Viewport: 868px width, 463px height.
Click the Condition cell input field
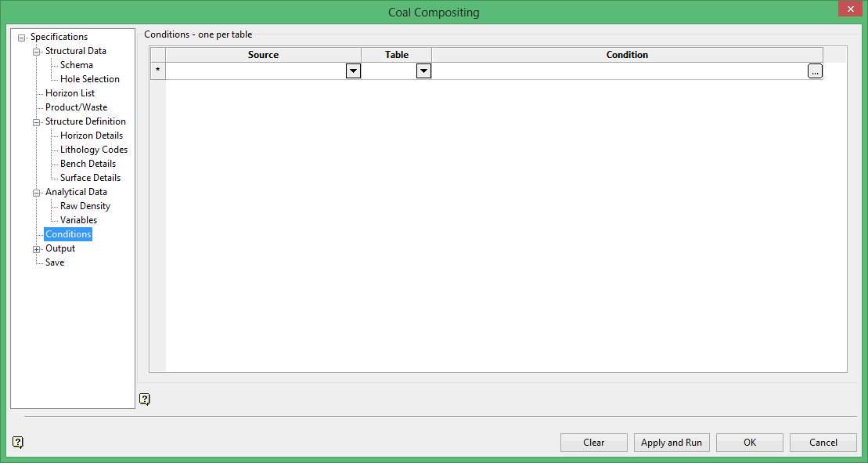point(619,71)
